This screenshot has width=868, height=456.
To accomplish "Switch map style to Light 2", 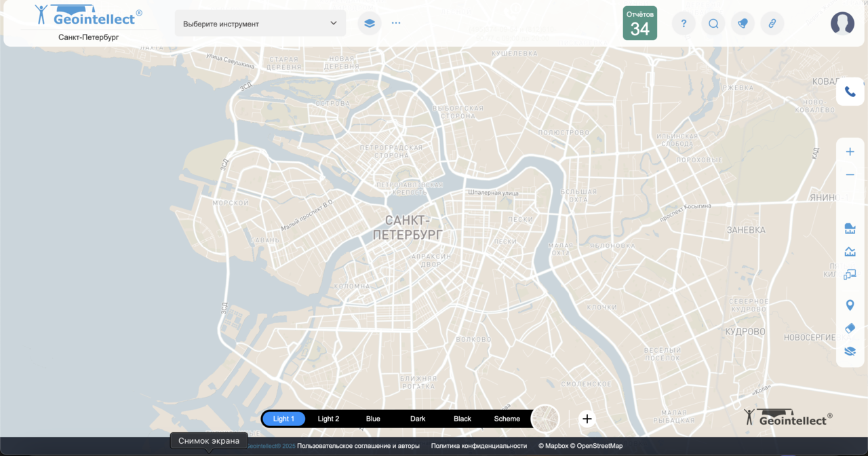I will click(x=328, y=419).
